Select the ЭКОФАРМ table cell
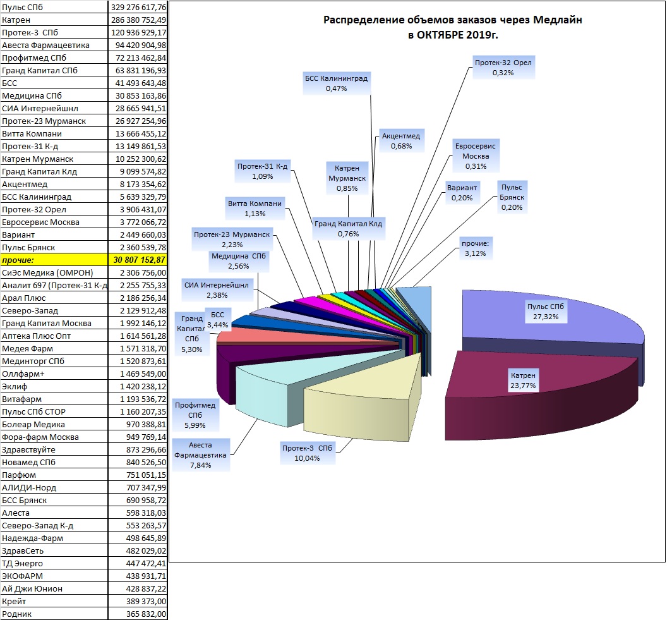The image size is (672, 620). point(54,576)
